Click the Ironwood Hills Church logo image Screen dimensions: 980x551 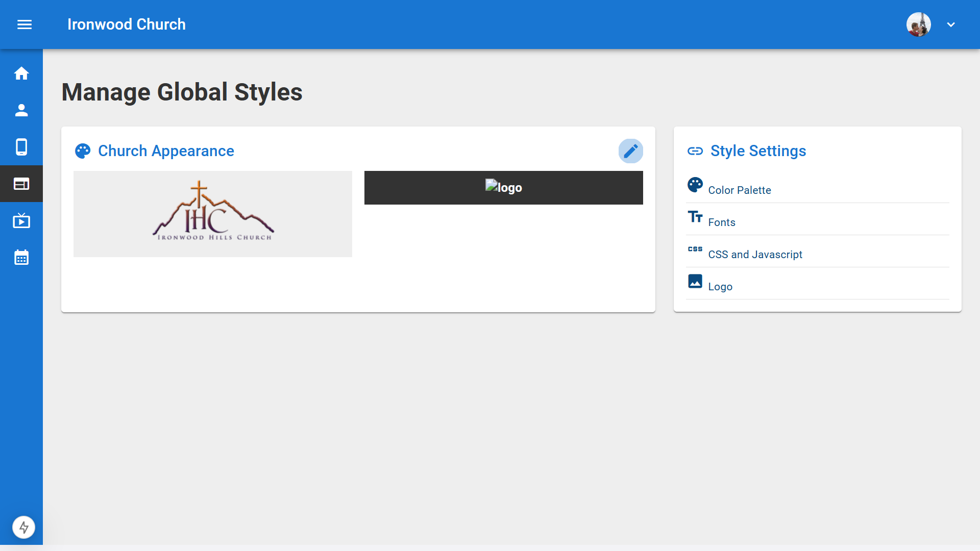click(213, 214)
